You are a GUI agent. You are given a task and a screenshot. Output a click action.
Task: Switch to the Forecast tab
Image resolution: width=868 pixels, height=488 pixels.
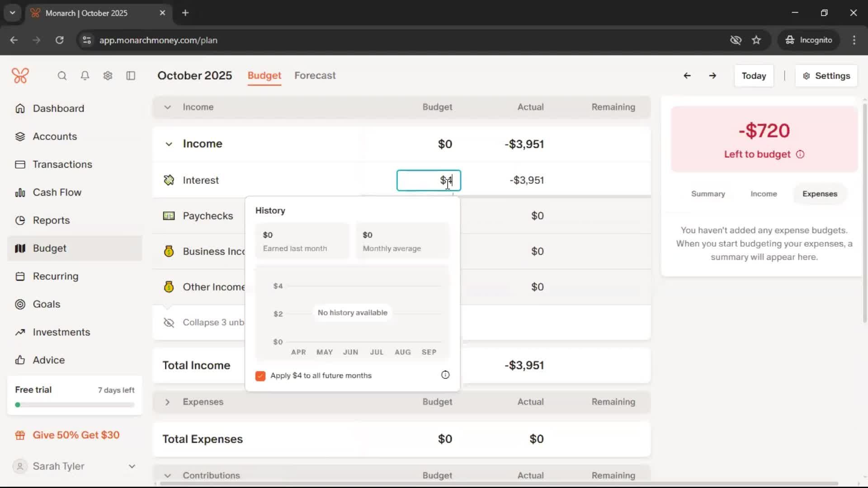tap(315, 75)
